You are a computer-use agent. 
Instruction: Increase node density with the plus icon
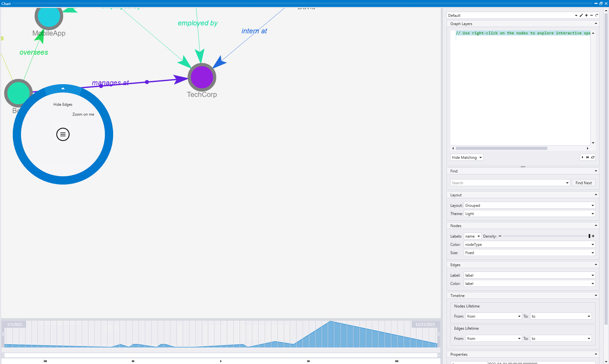click(x=593, y=236)
